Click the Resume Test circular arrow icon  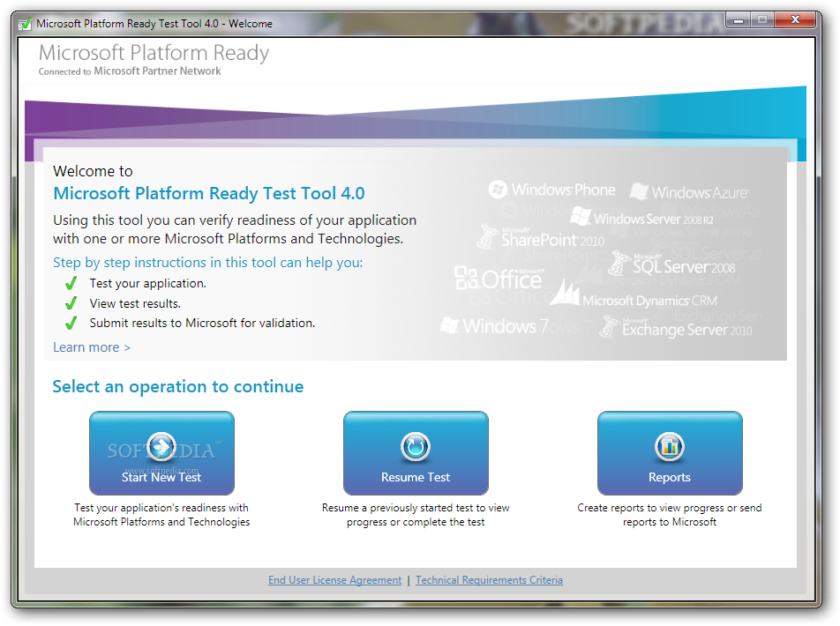(416, 447)
